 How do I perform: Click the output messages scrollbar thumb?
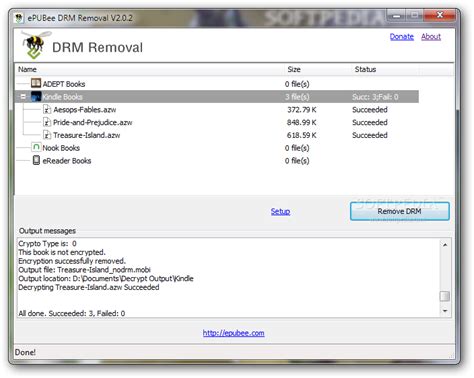point(445,296)
